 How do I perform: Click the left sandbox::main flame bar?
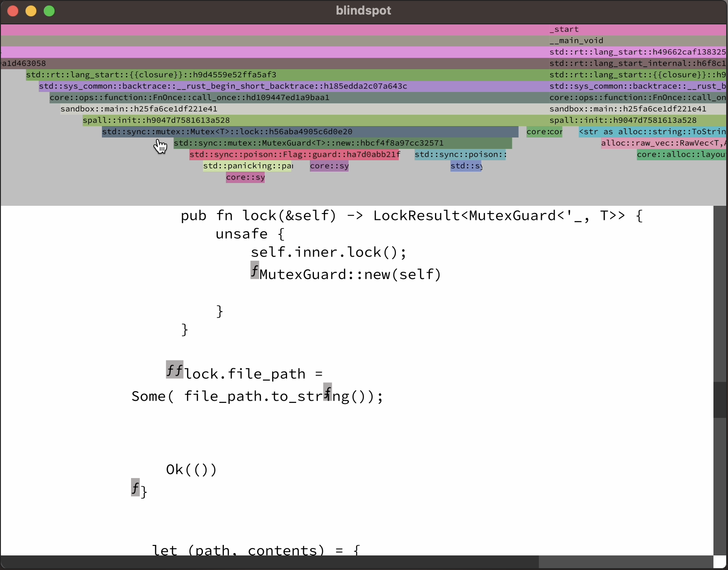click(300, 109)
